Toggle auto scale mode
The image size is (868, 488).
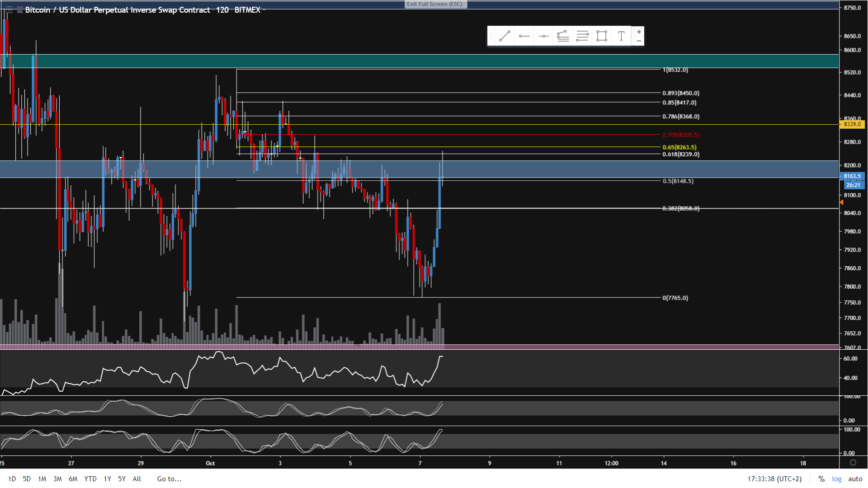[855, 479]
